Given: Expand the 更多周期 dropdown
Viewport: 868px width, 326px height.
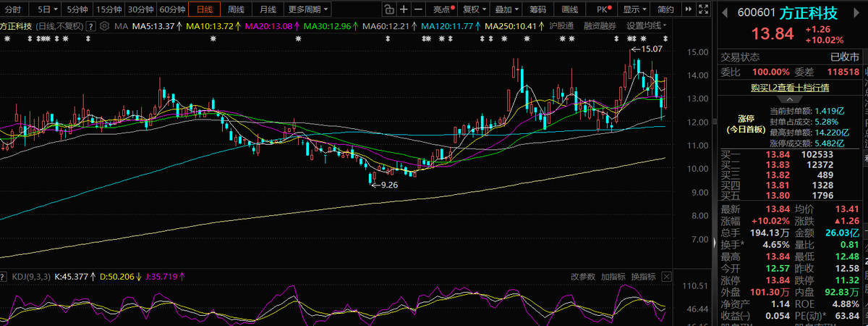Looking at the screenshot, I should click(x=307, y=9).
